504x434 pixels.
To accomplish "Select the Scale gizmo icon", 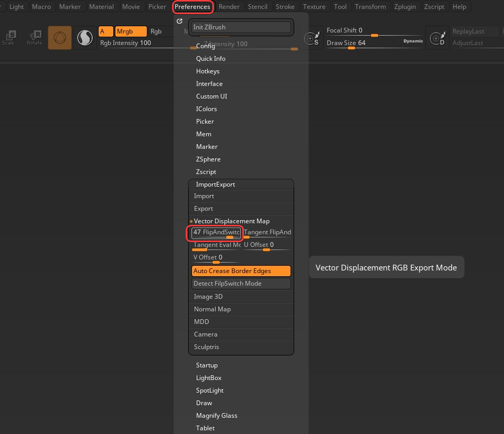I will coord(8,38).
